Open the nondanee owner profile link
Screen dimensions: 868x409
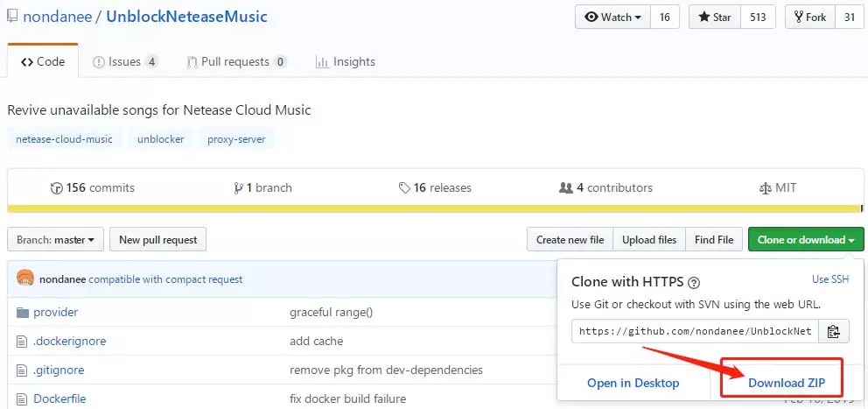(x=57, y=17)
